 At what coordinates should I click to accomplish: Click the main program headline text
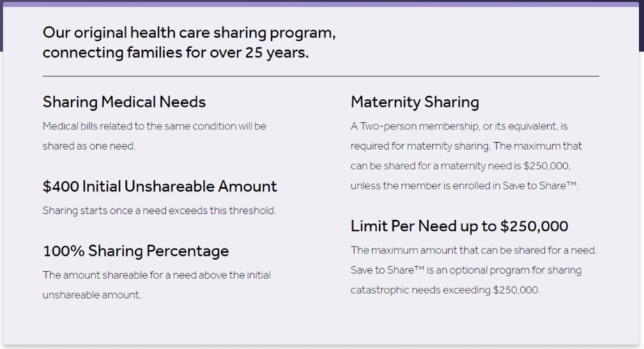[189, 42]
